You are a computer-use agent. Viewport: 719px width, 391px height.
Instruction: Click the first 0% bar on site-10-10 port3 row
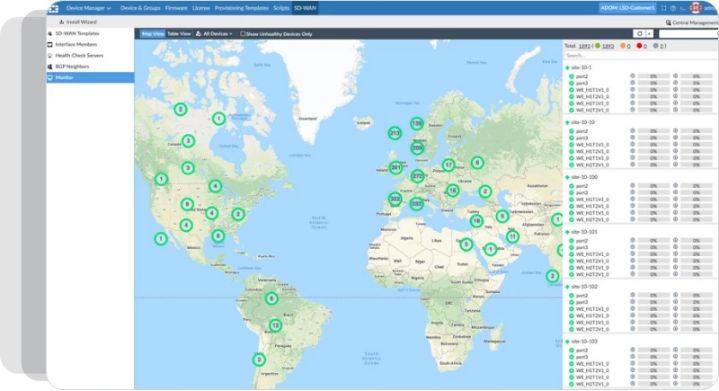pos(653,138)
